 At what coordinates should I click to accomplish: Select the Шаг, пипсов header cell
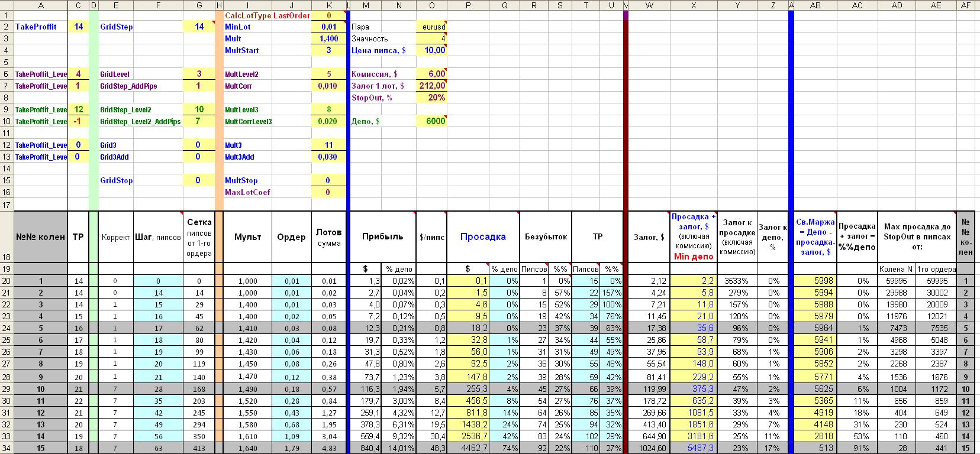tap(158, 236)
